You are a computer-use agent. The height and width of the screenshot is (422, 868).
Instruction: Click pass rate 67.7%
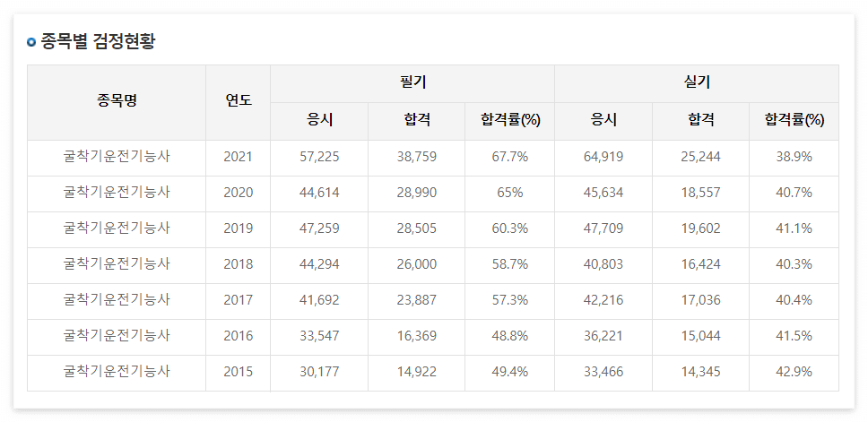(x=510, y=157)
